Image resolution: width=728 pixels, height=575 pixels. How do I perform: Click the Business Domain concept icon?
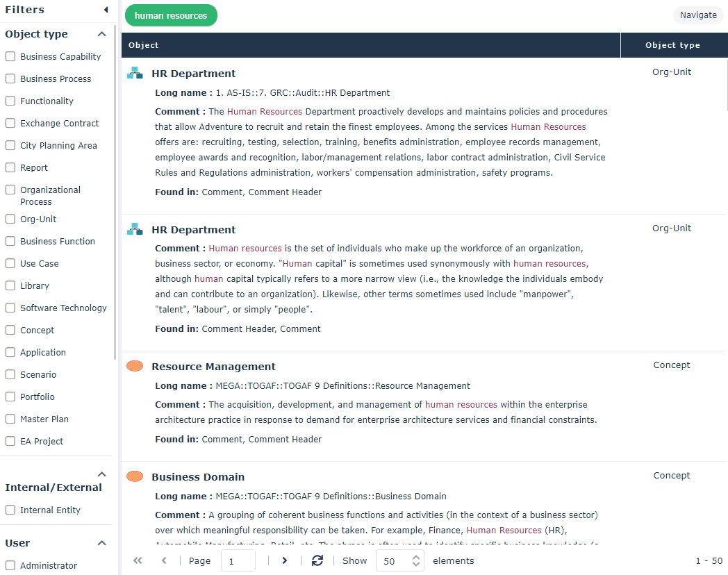[135, 476]
